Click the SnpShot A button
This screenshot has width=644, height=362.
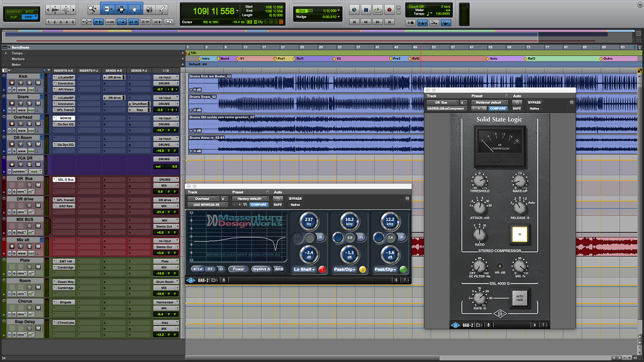[x=261, y=269]
